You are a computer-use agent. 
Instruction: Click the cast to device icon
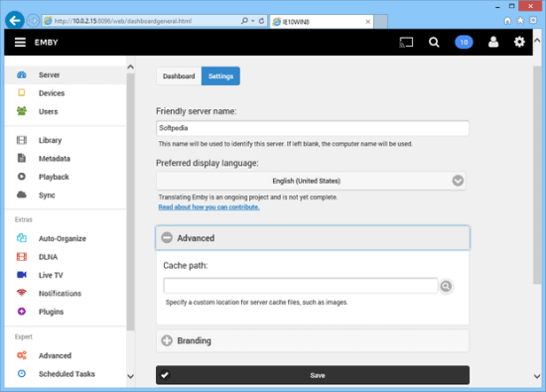[x=406, y=43]
